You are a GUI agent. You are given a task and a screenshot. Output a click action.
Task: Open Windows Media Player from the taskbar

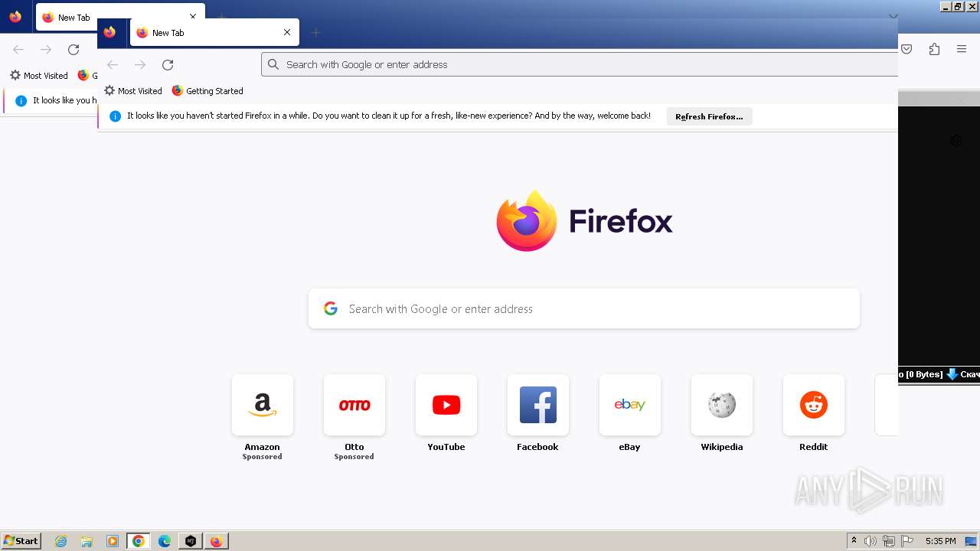tap(113, 541)
